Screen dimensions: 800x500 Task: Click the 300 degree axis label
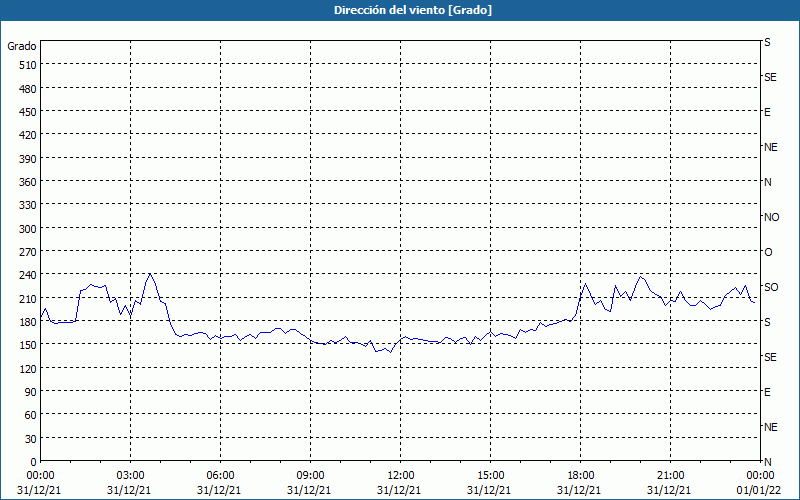coord(28,229)
